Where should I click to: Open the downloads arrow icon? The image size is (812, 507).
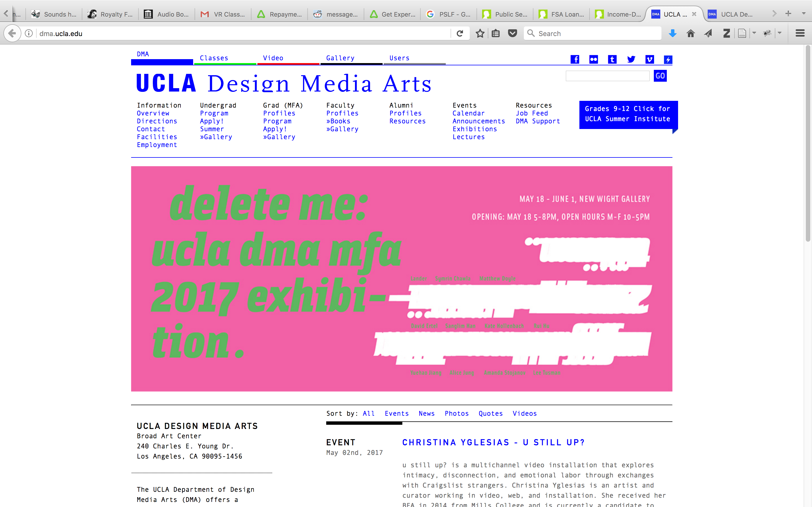(x=672, y=33)
